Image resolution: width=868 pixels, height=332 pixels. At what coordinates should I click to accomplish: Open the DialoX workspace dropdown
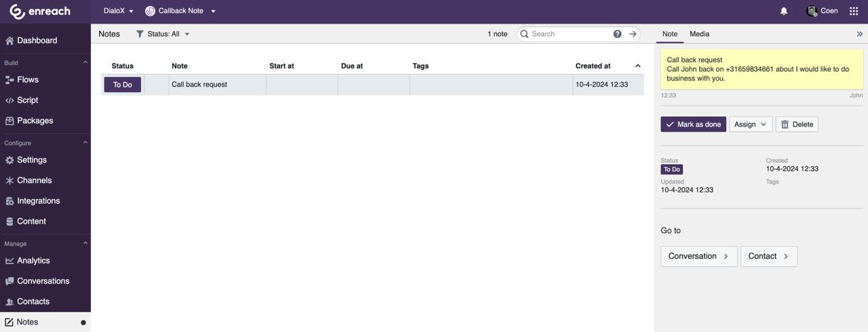118,12
